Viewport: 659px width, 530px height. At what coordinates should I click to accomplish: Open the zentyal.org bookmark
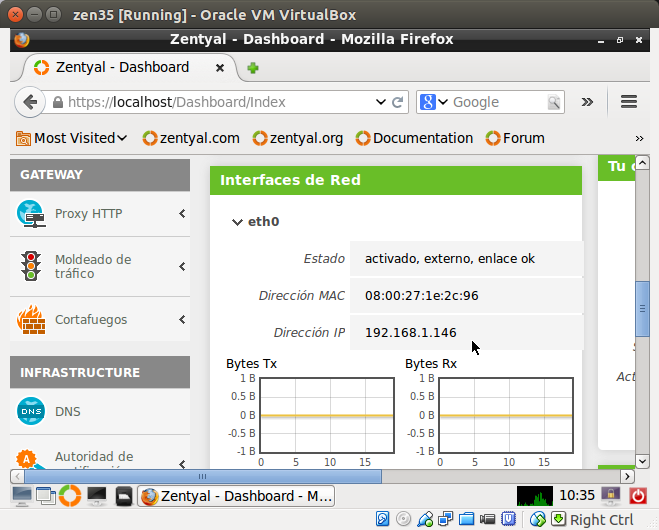(298, 138)
